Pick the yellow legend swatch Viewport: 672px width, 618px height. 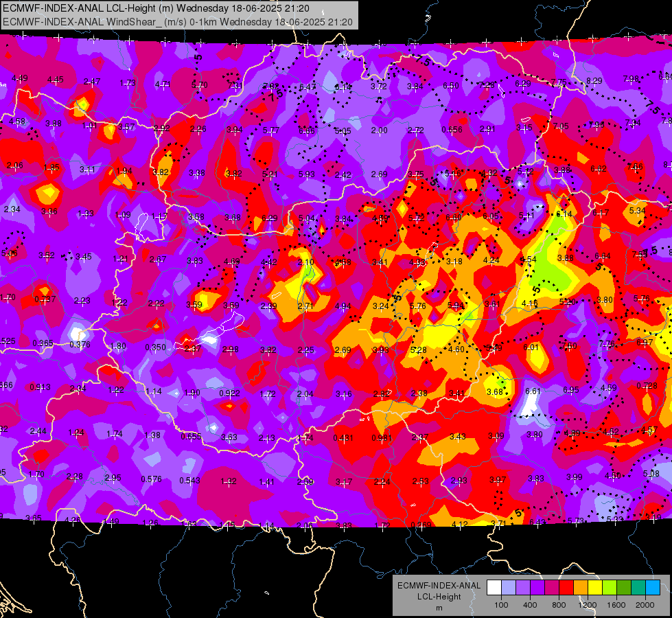595,588
